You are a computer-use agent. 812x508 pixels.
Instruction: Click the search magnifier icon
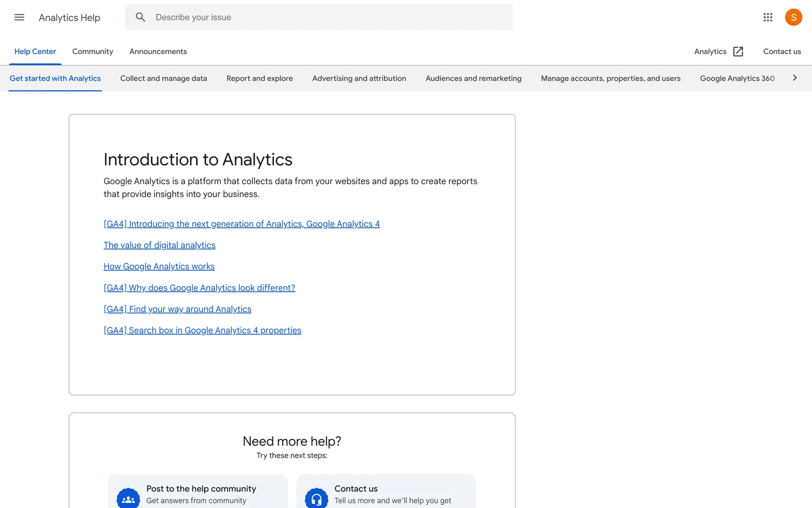140,17
